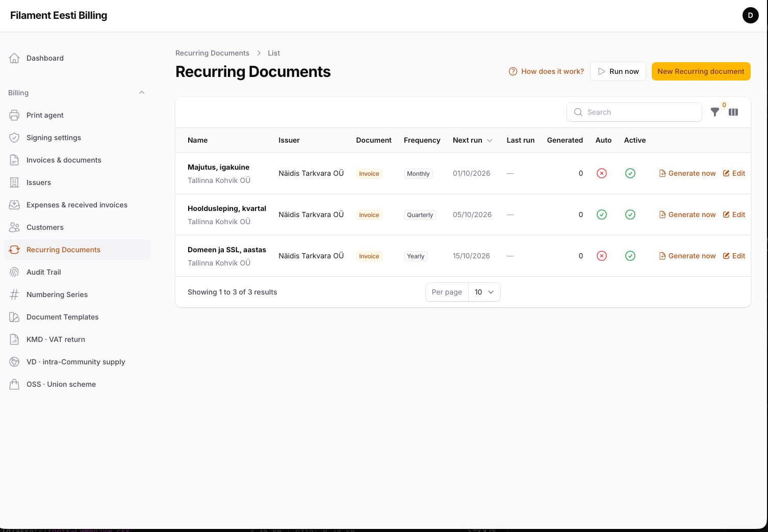768x532 pixels.
Task: Toggle Active status for Majutus, igakuine
Action: [630, 173]
